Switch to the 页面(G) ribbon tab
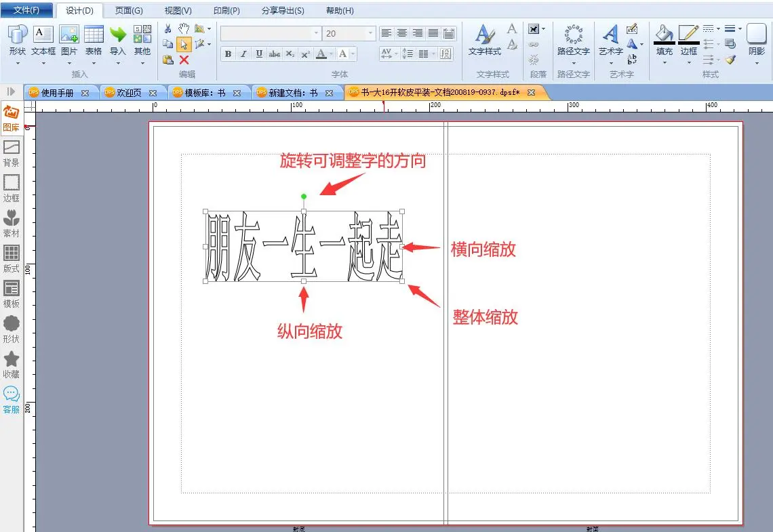 click(x=129, y=11)
